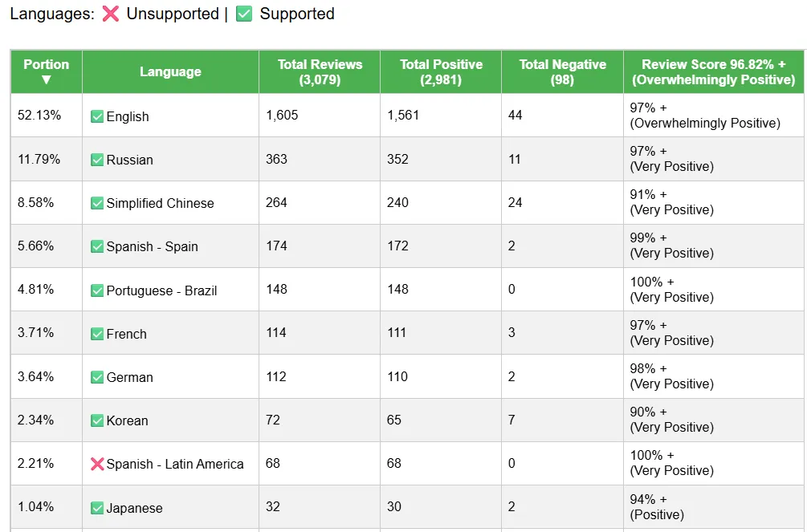Click the Review Score column header

pyautogui.click(x=713, y=72)
